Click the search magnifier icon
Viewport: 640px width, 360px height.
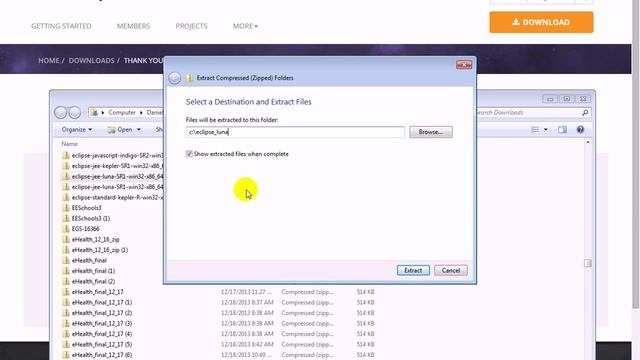pyautogui.click(x=585, y=112)
